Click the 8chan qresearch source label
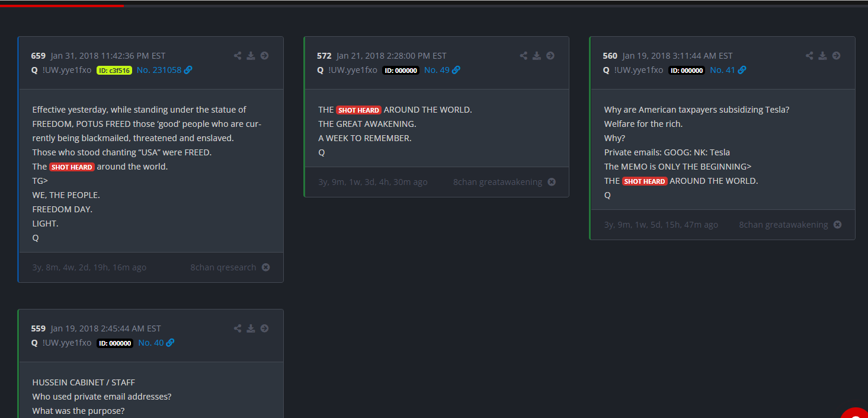Viewport: 868px width, 418px height. (223, 267)
